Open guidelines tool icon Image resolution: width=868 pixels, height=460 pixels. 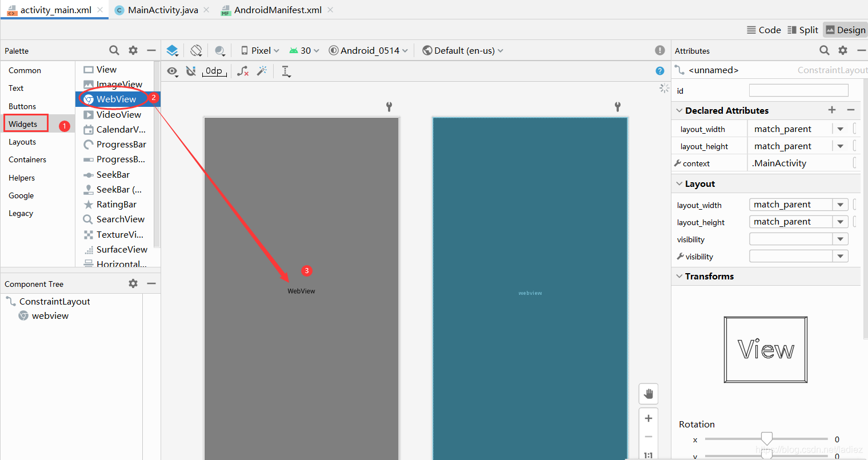click(286, 71)
